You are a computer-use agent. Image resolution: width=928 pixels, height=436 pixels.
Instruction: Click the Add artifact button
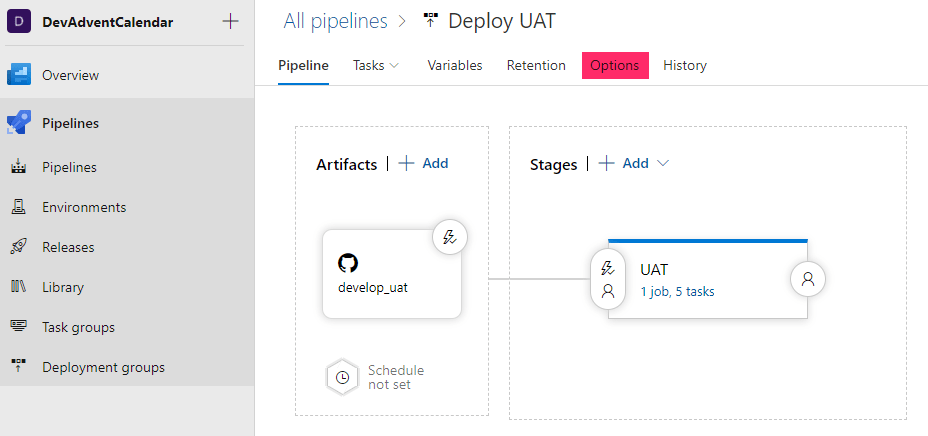coord(423,163)
